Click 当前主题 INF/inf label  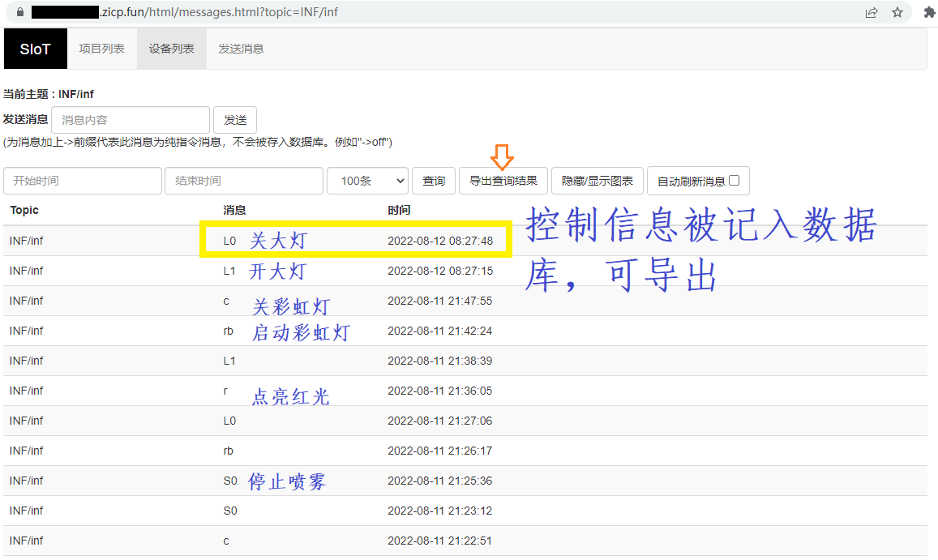click(x=49, y=94)
